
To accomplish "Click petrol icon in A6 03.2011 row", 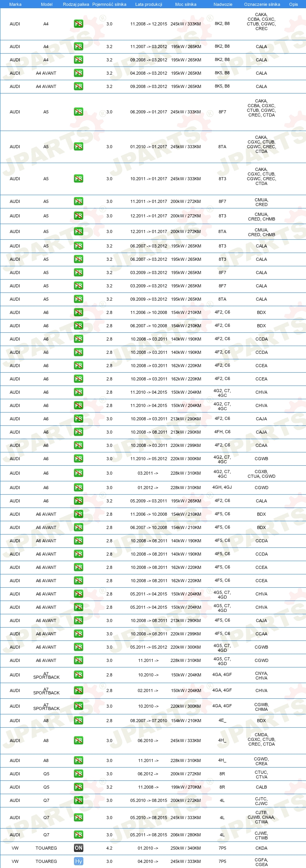I will pyautogui.click(x=79, y=473).
